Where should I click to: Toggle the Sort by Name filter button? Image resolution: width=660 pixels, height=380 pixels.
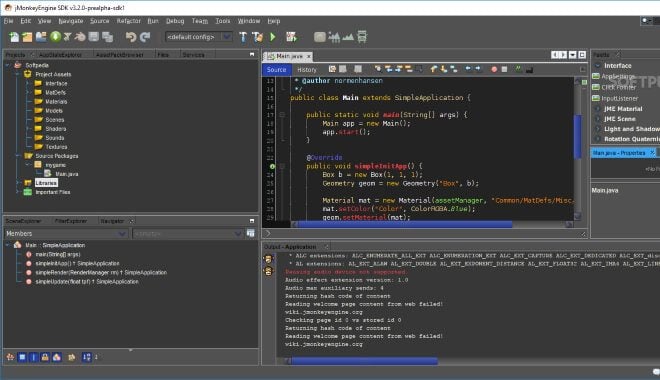pyautogui.click(x=87, y=357)
